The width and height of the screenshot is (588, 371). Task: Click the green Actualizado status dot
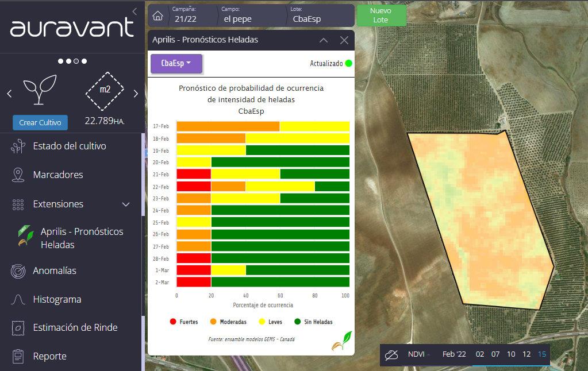[x=349, y=63]
